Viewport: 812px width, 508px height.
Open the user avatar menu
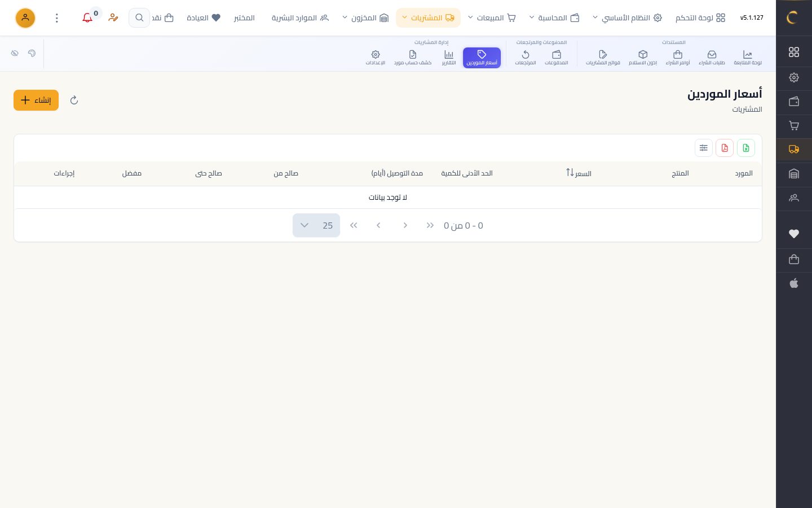(x=25, y=18)
